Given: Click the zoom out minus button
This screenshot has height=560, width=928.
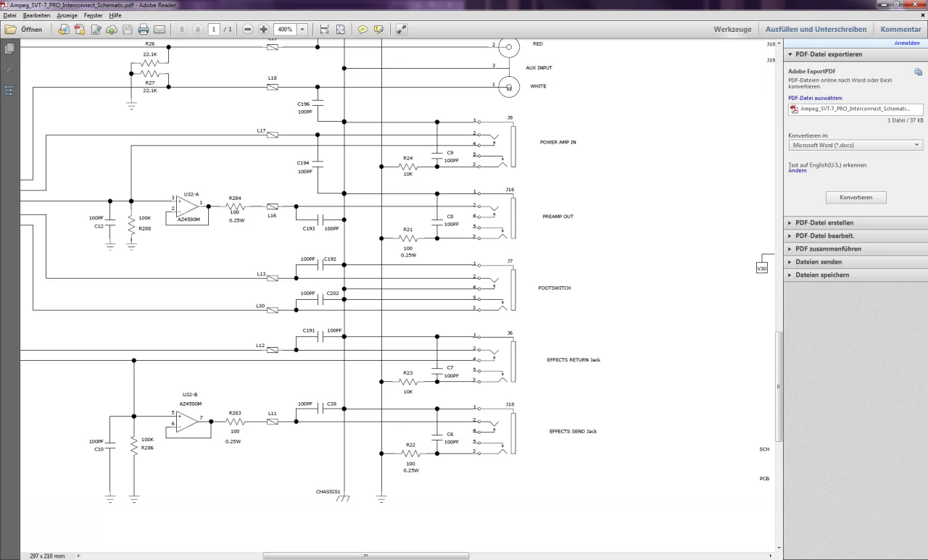Looking at the screenshot, I should click(248, 30).
